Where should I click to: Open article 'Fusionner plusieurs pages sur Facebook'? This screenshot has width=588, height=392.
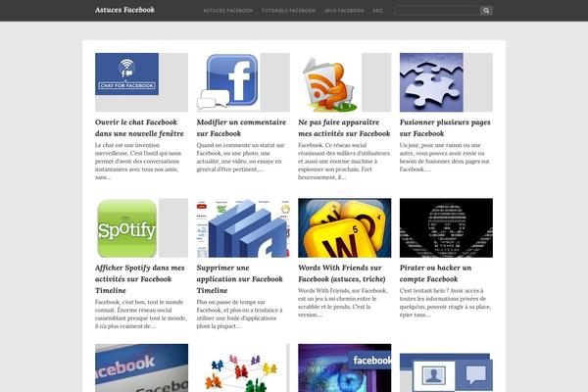(445, 128)
